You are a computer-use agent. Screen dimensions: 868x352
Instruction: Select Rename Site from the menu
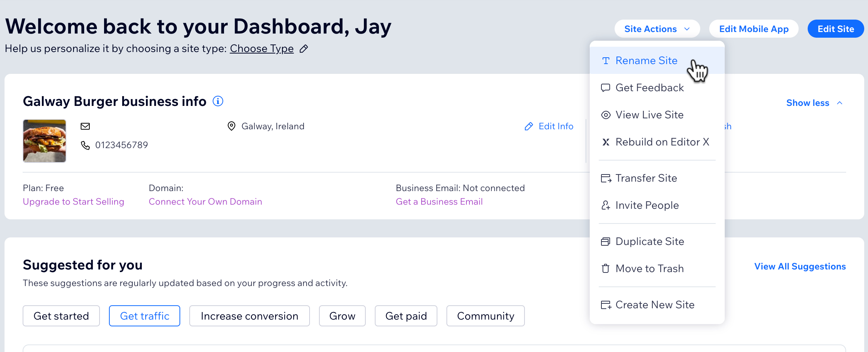tap(646, 61)
